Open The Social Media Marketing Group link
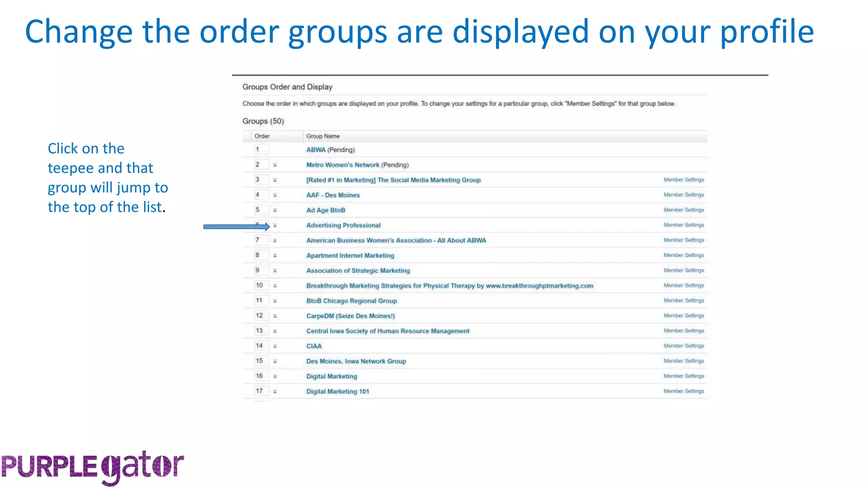Image resolution: width=868 pixels, height=488 pixels. 393,180
